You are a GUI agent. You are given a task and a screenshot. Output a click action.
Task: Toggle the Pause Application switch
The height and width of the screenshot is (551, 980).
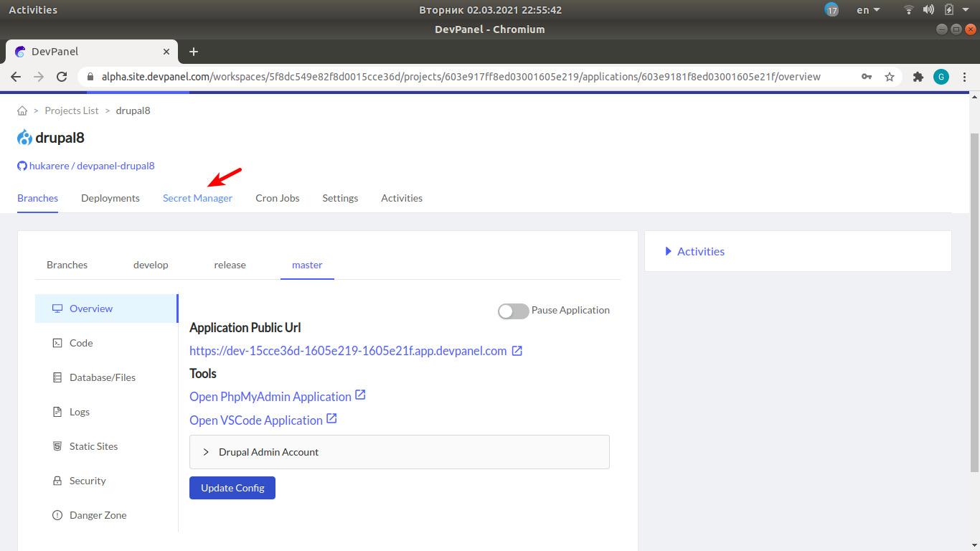click(513, 311)
